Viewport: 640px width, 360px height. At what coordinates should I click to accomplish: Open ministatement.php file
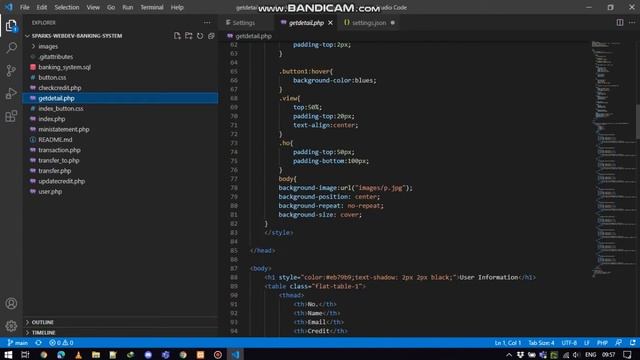pyautogui.click(x=64, y=129)
